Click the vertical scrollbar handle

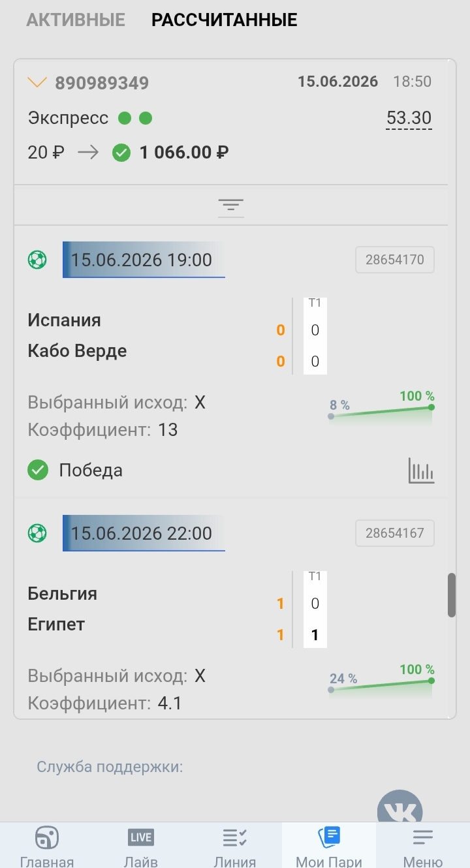point(452,595)
